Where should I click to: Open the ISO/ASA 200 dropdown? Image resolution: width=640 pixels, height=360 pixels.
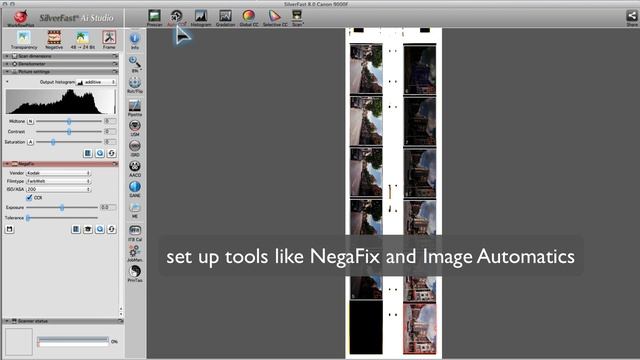click(58, 189)
